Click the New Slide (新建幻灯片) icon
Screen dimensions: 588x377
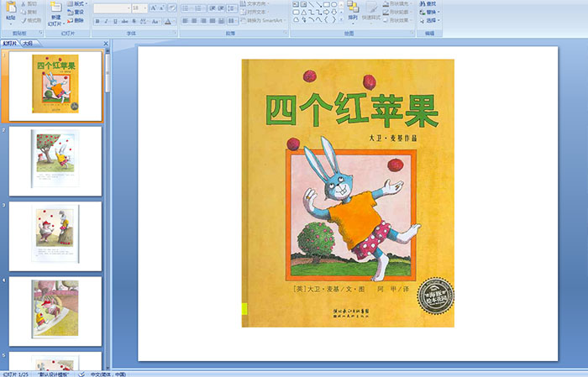pos(56,7)
